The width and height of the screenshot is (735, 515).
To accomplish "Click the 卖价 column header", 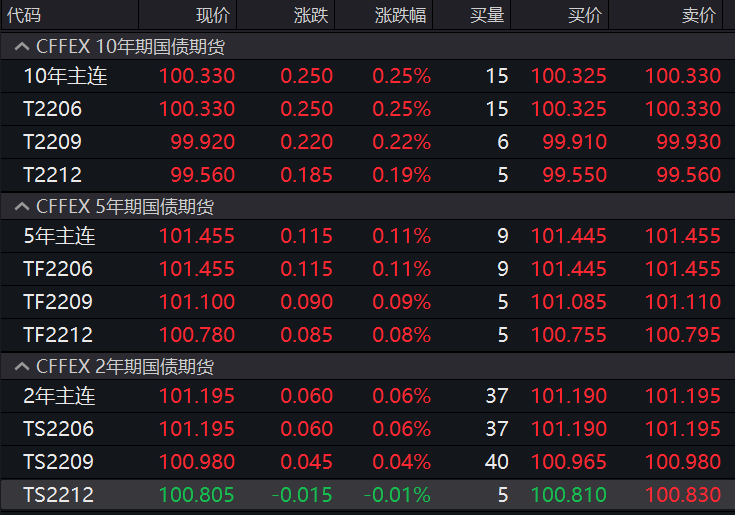I will (x=699, y=15).
